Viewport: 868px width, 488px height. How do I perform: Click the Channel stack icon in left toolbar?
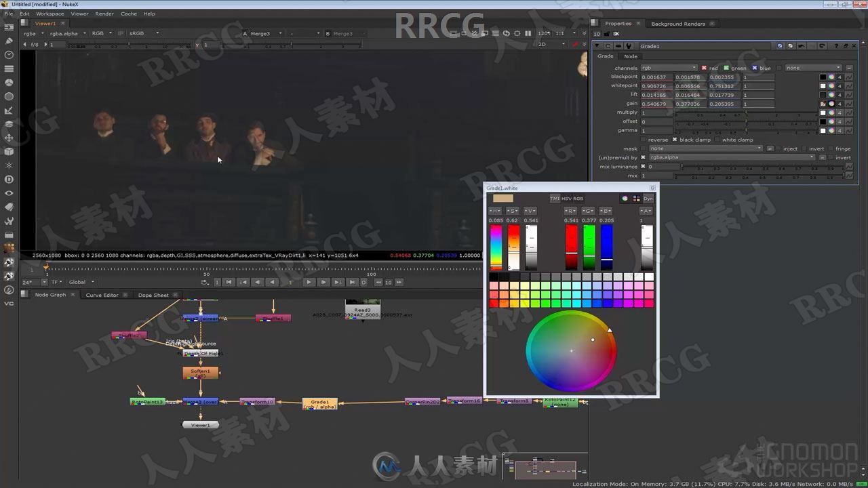9,68
